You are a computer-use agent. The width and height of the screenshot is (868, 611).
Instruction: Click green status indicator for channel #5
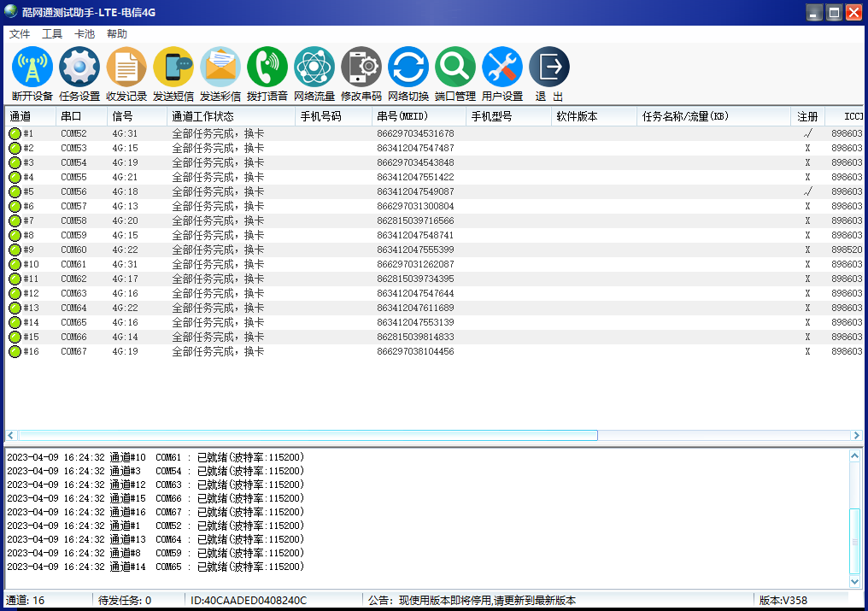(x=15, y=191)
